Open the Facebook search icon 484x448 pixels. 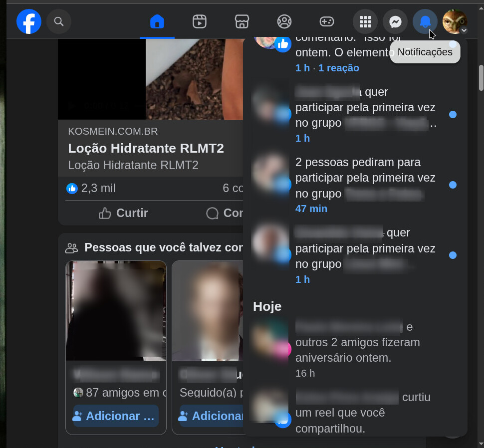point(59,22)
